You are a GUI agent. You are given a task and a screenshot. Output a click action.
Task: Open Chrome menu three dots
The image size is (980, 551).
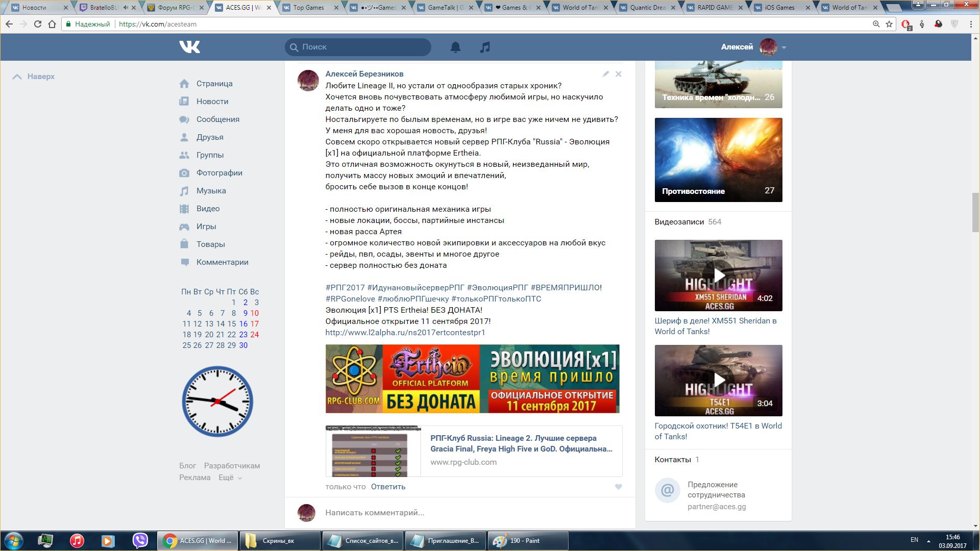(971, 24)
